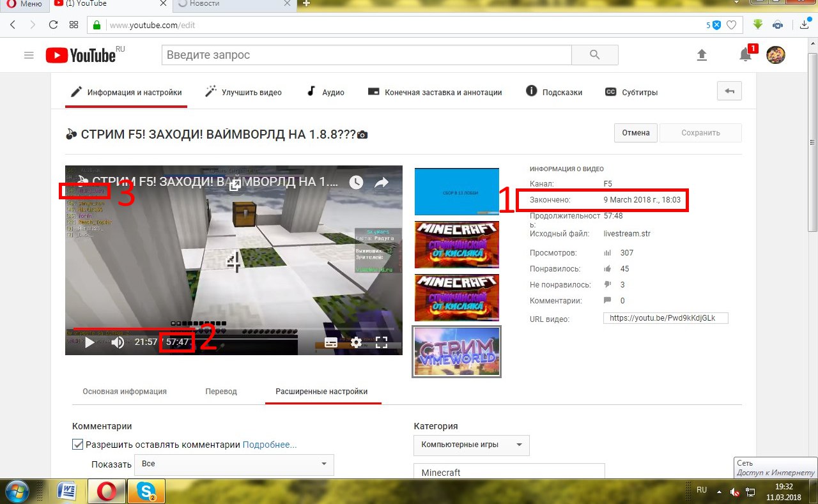Open video player settings gear
The width and height of the screenshot is (818, 504).
[x=356, y=342]
